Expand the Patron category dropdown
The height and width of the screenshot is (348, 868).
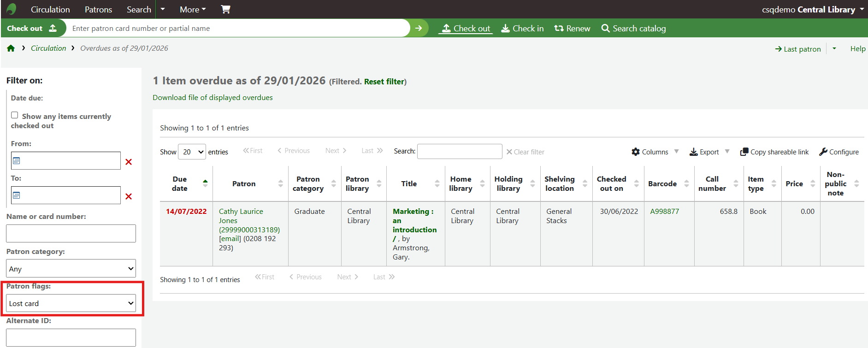tap(71, 269)
